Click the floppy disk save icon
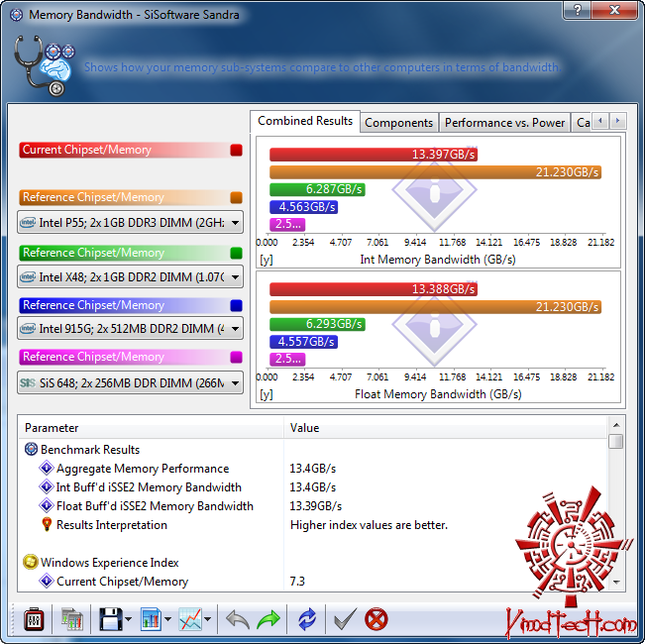Screen dimensions: 645x644 tap(110, 619)
